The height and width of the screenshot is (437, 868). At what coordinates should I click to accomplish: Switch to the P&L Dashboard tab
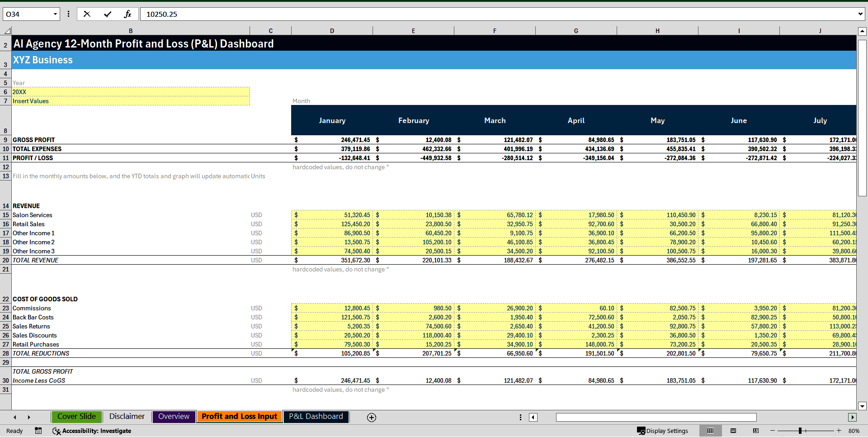(316, 417)
